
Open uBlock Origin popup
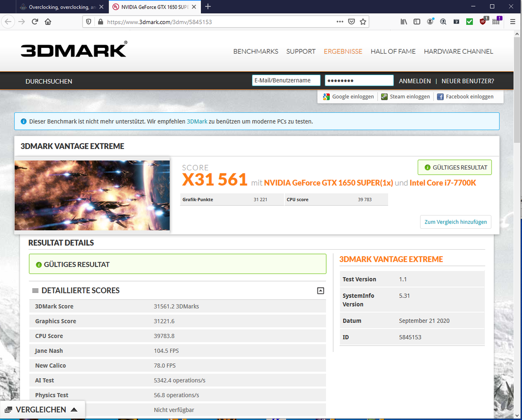click(x=483, y=21)
